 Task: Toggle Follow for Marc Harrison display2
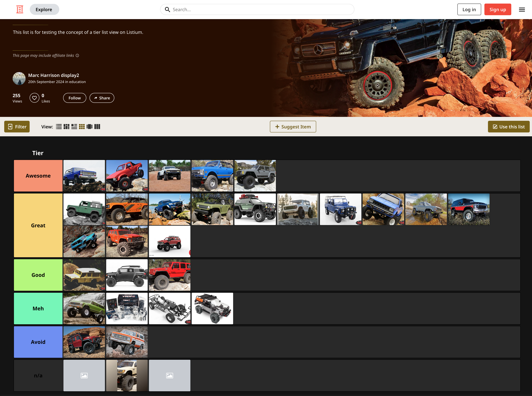75,98
